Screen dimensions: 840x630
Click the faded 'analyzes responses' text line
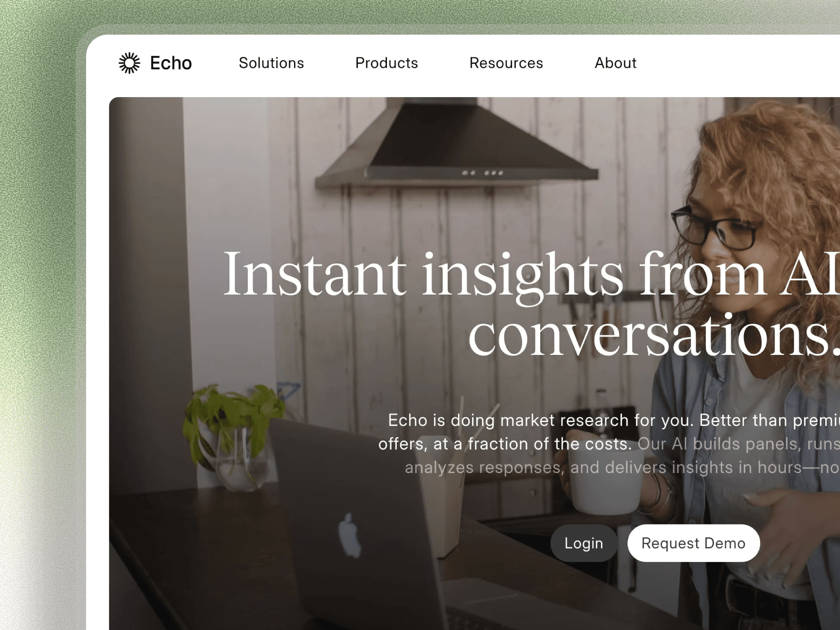click(622, 468)
